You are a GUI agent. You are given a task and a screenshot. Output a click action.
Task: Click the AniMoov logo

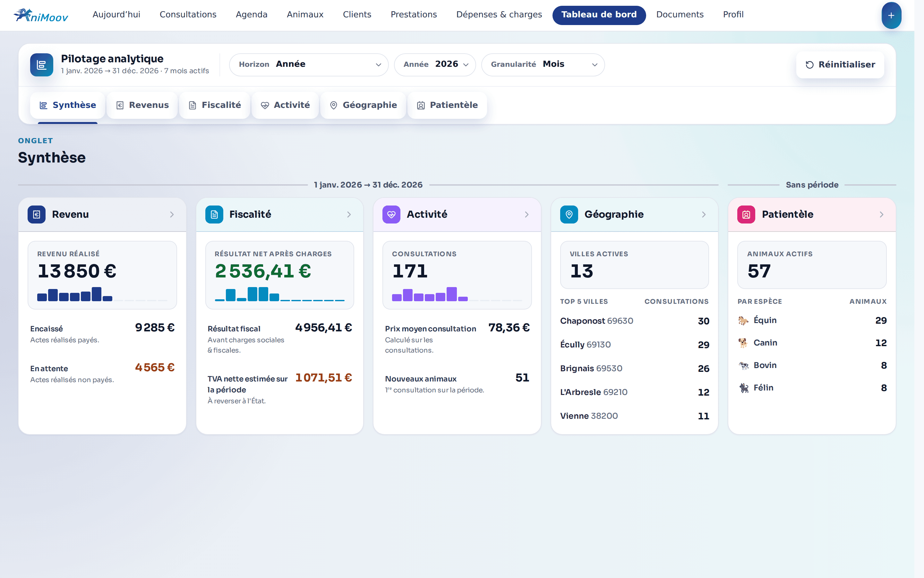click(41, 15)
